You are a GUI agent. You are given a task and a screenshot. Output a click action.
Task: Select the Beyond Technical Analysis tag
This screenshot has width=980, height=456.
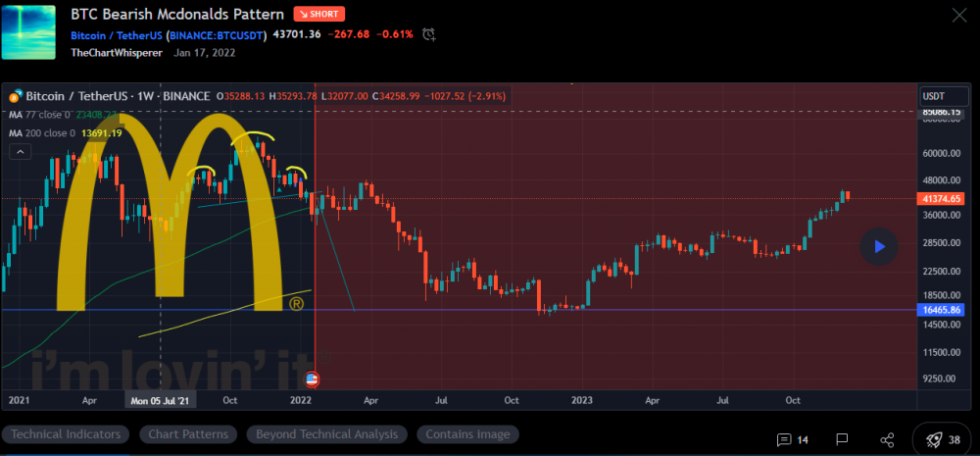326,434
